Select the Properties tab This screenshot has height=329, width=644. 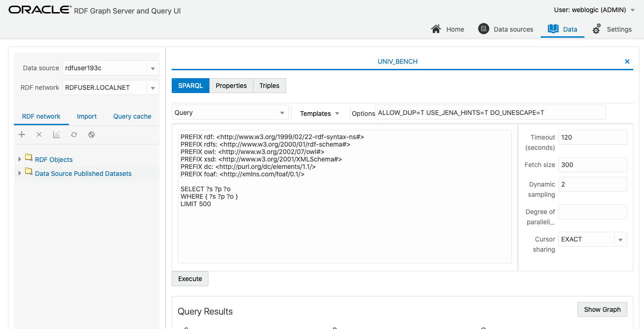pos(231,86)
